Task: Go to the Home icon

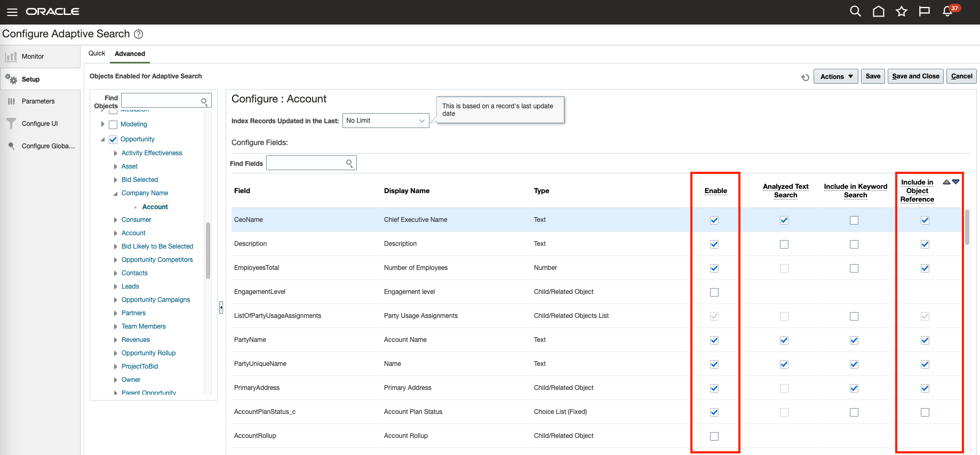Action: 878,11
